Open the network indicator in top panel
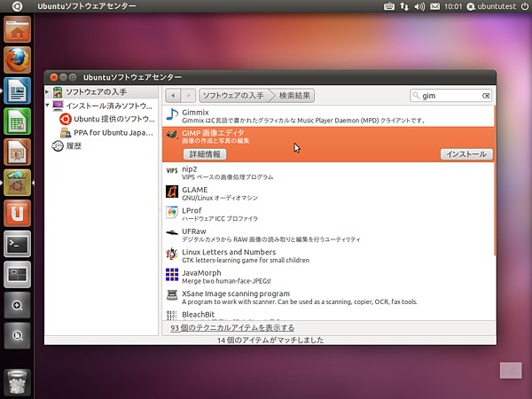The width and height of the screenshot is (532, 399). (404, 6)
